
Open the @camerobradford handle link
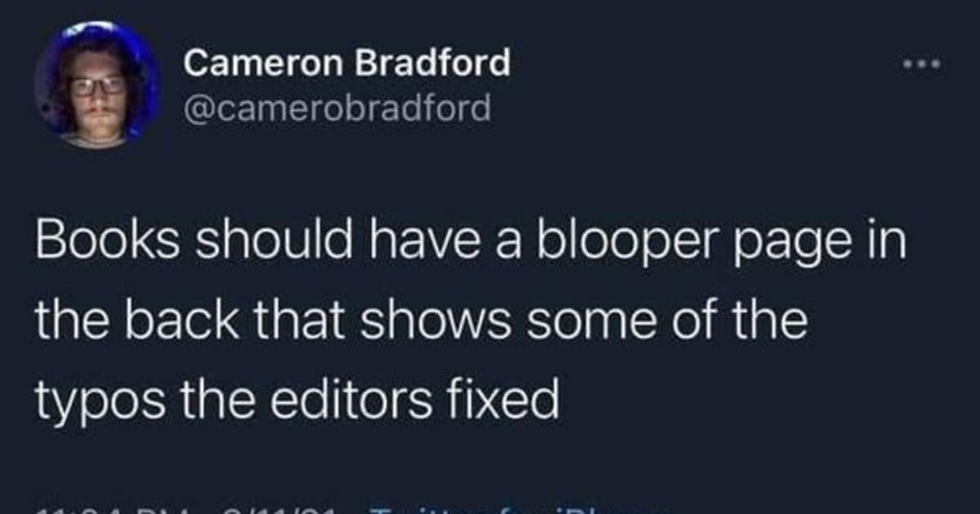point(338,107)
